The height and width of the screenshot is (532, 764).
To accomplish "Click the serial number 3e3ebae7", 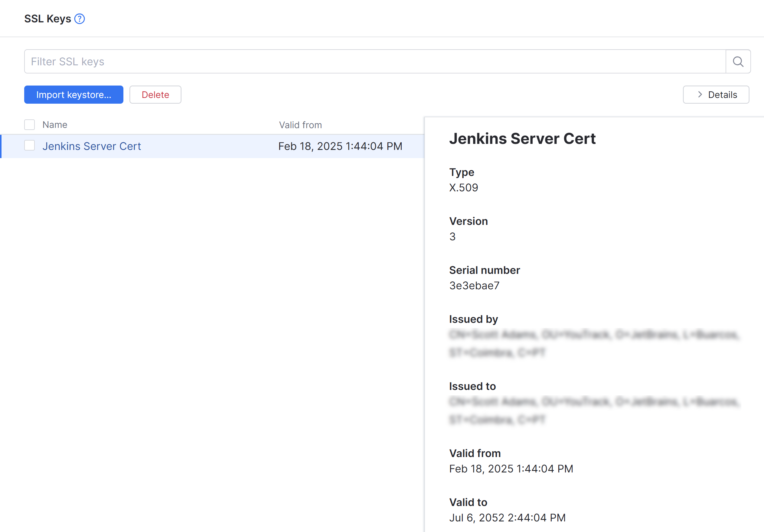I will pos(474,286).
